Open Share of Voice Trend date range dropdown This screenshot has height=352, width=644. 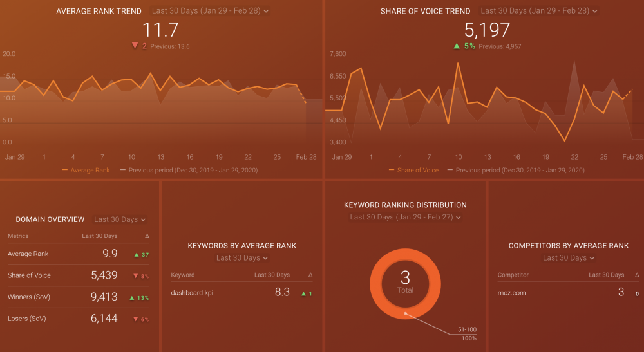(539, 11)
